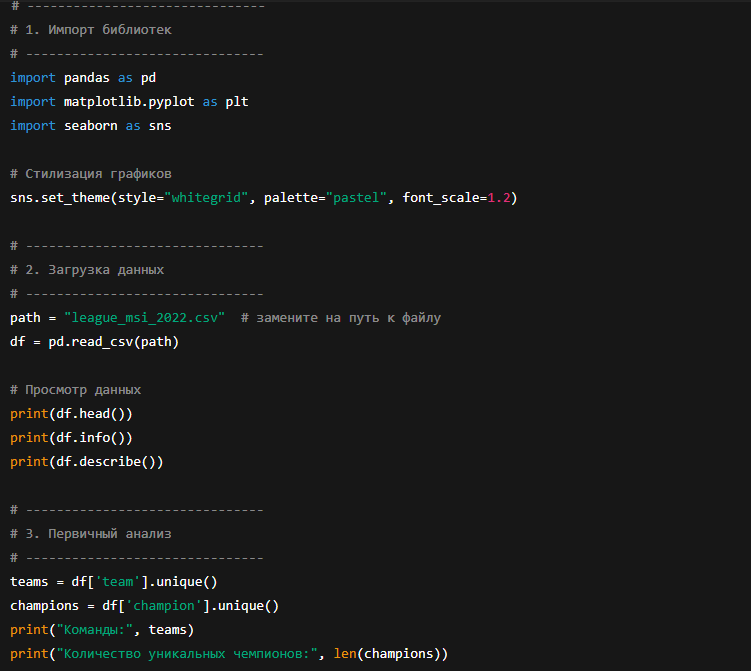Viewport: 751px width, 671px height.
Task: Click the "# 2. Загрузка данных" comment
Action: pyautogui.click(x=87, y=270)
